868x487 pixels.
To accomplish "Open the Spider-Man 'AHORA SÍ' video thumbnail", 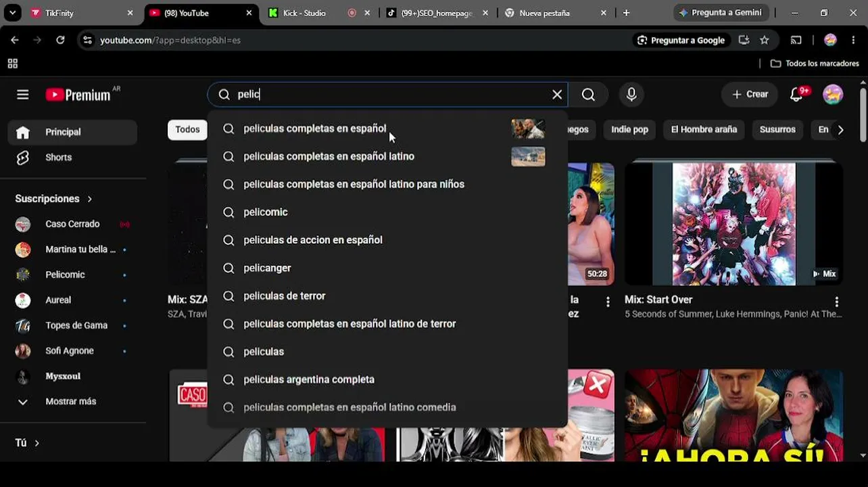I will 733,415.
